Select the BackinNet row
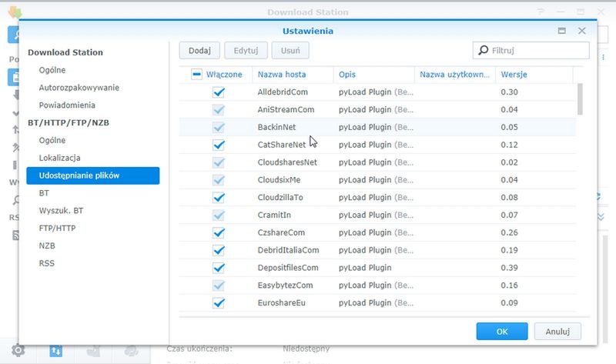616x364 pixels. [x=377, y=127]
